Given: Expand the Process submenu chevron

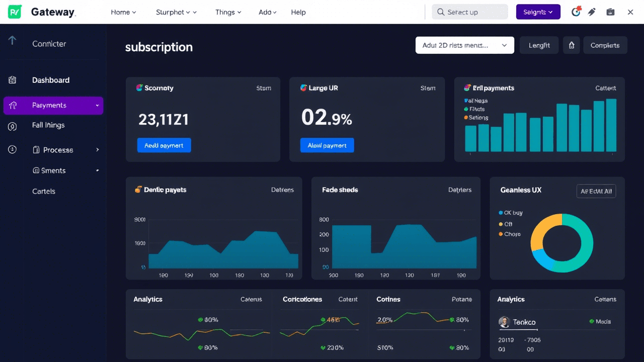Looking at the screenshot, I should pyautogui.click(x=98, y=150).
